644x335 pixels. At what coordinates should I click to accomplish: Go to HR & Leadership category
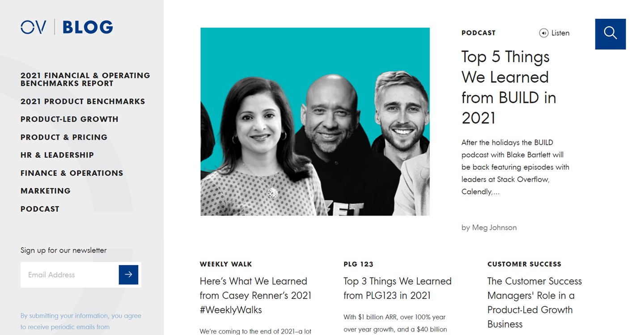(57, 155)
